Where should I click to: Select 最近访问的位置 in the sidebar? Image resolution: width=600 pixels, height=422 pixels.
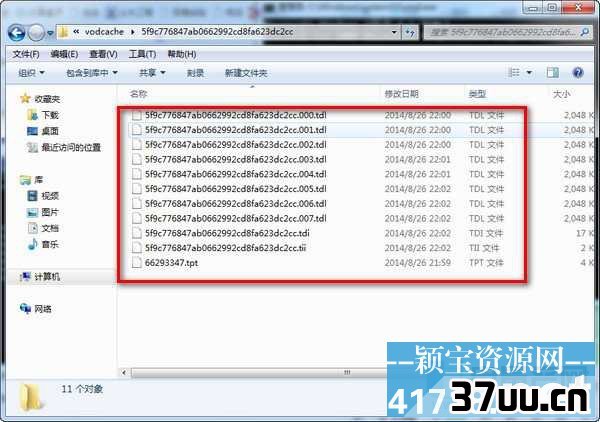[71, 147]
